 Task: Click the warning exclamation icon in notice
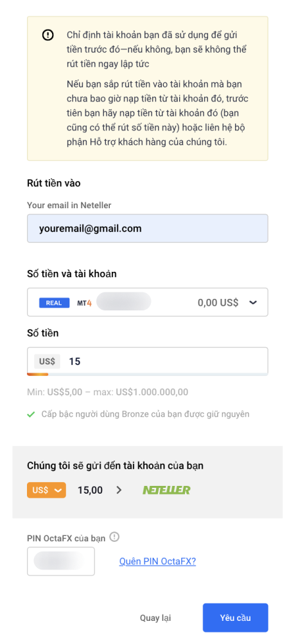[48, 35]
